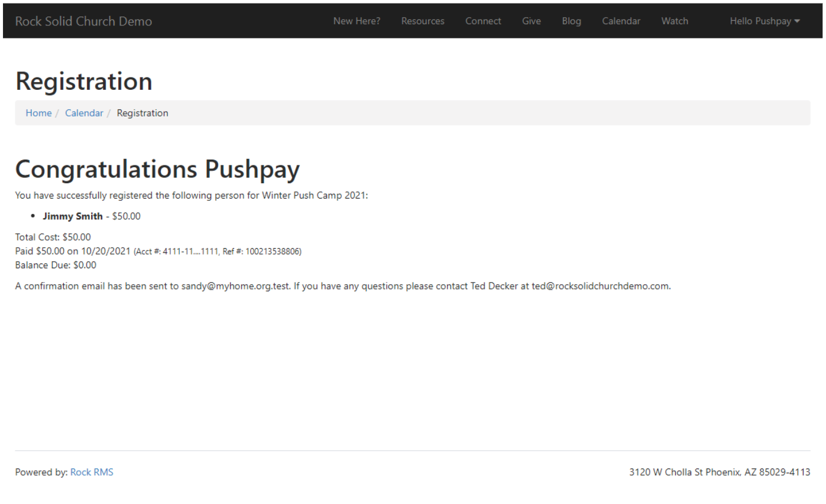Click the sandy@myhome.org.test confirmation email address
826x504 pixels.
(x=235, y=286)
